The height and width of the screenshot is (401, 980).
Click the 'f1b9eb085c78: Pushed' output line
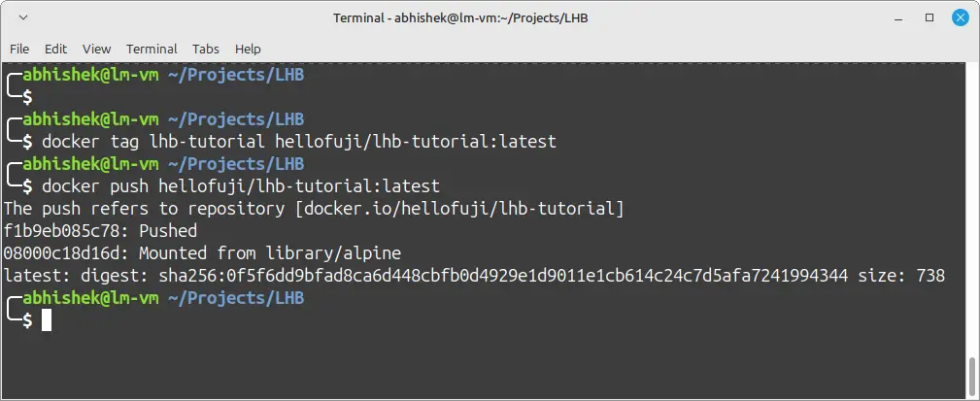100,230
